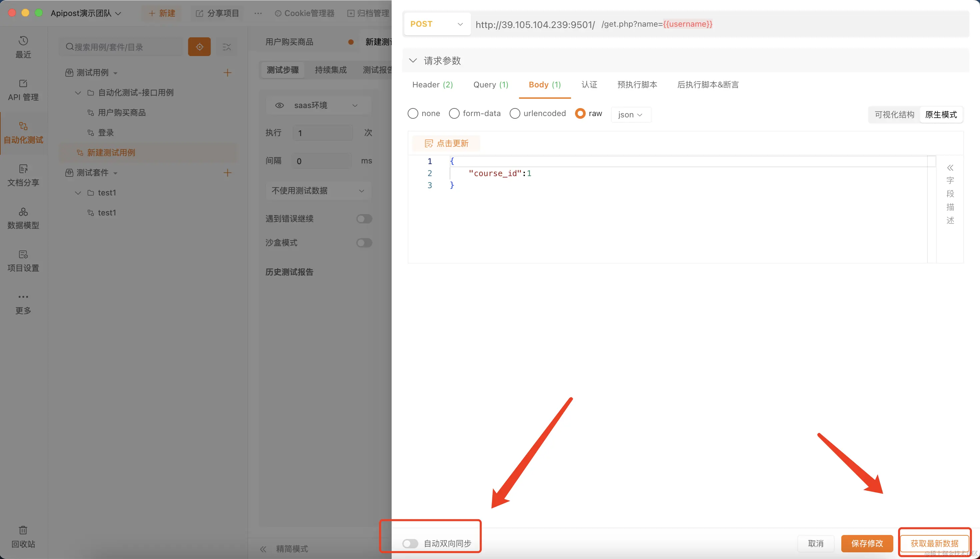This screenshot has width=980, height=559.
Task: Select the form-data radio button
Action: [454, 114]
